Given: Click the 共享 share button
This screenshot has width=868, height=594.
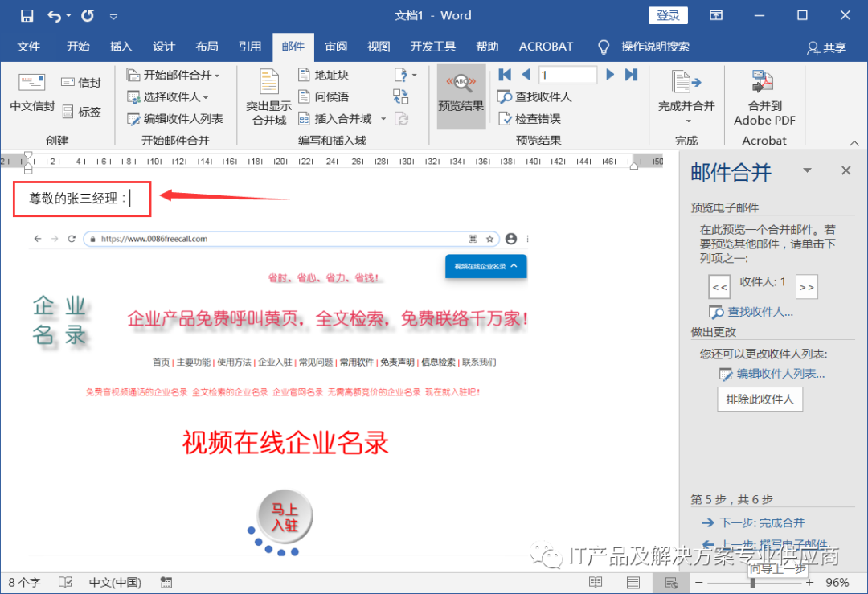Looking at the screenshot, I should 826,47.
